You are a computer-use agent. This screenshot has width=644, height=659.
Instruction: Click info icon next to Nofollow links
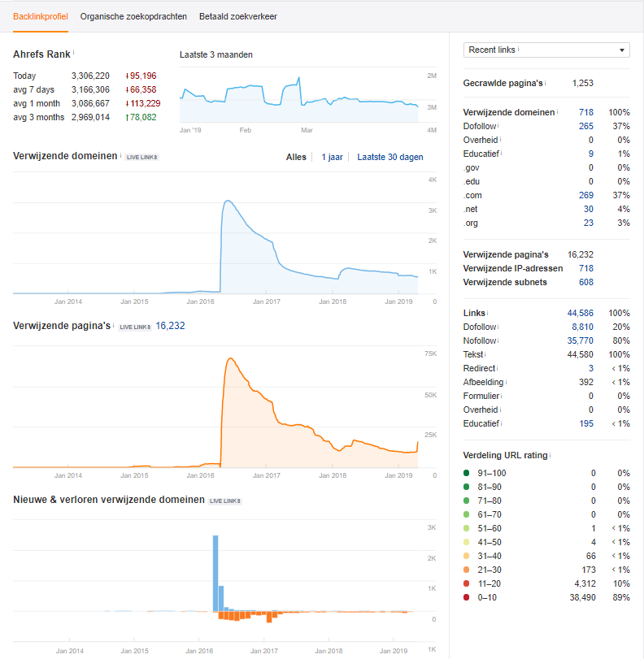[497, 340]
